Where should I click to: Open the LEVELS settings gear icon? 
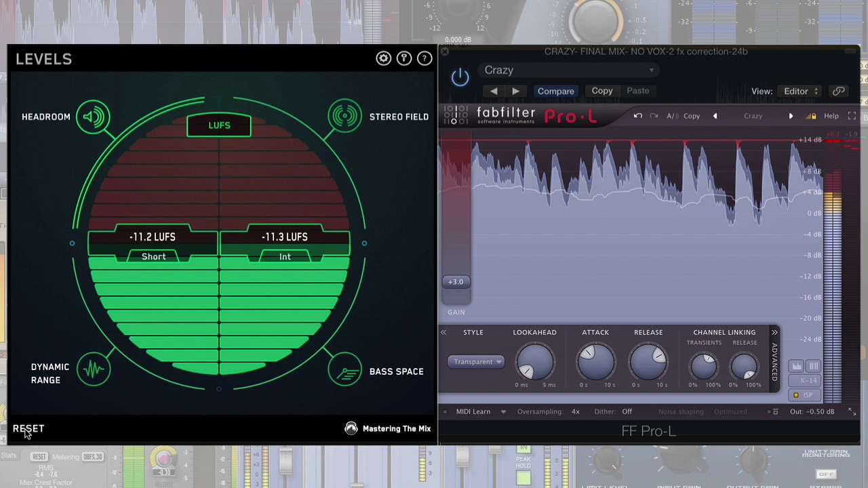(x=384, y=59)
